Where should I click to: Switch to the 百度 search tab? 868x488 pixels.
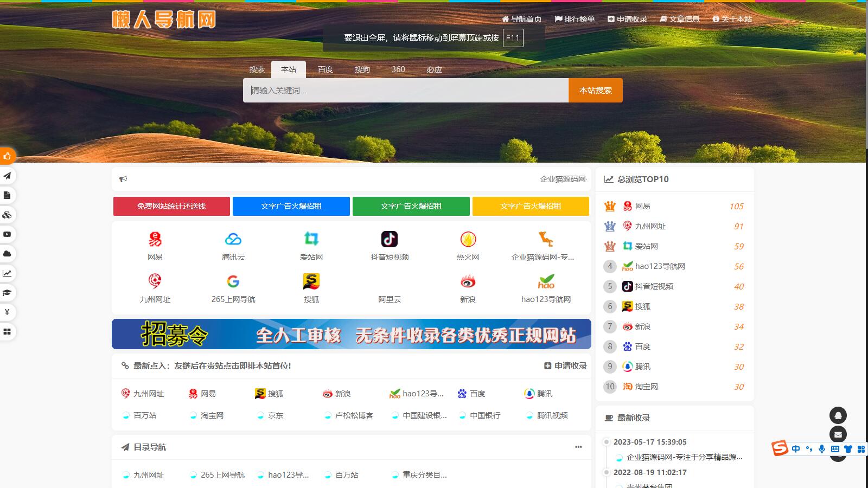pyautogui.click(x=325, y=69)
